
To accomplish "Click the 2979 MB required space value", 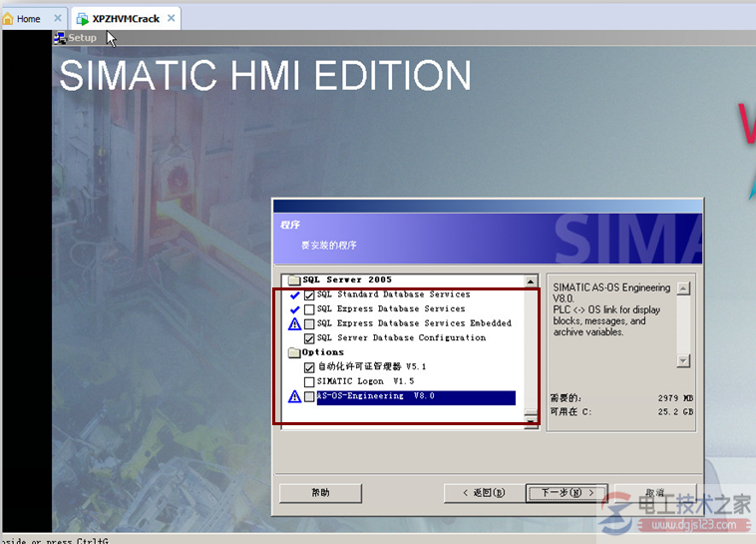I will coord(675,398).
